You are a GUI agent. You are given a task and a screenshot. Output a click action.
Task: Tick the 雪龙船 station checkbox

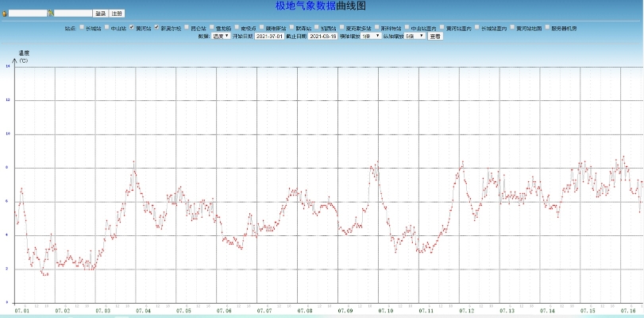(210, 28)
